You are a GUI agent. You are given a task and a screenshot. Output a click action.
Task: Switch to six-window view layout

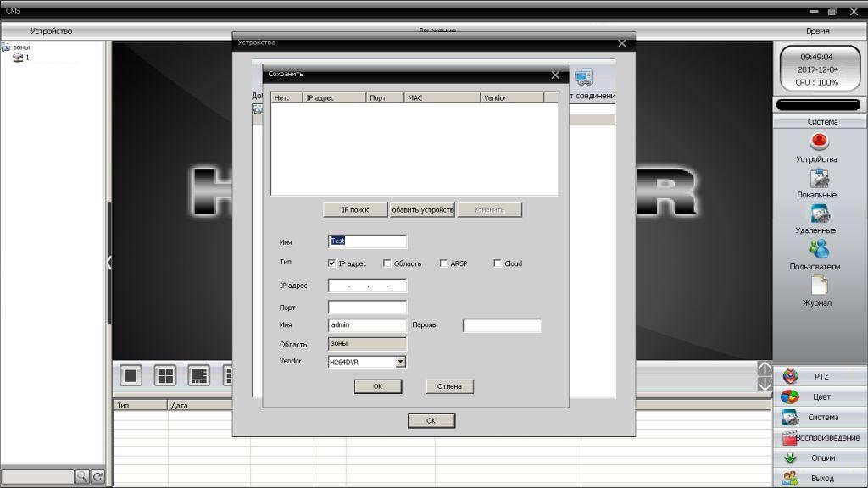tap(198, 375)
